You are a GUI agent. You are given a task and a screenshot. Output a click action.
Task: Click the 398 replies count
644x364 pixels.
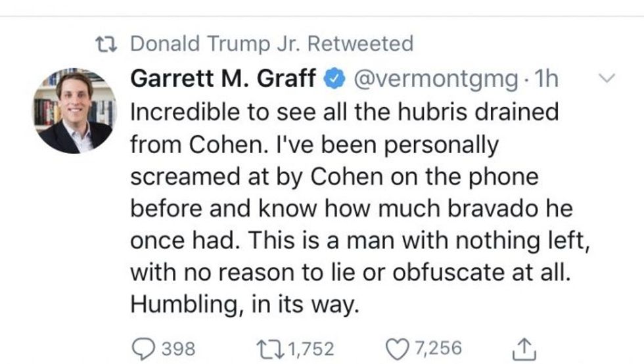pyautogui.click(x=177, y=347)
